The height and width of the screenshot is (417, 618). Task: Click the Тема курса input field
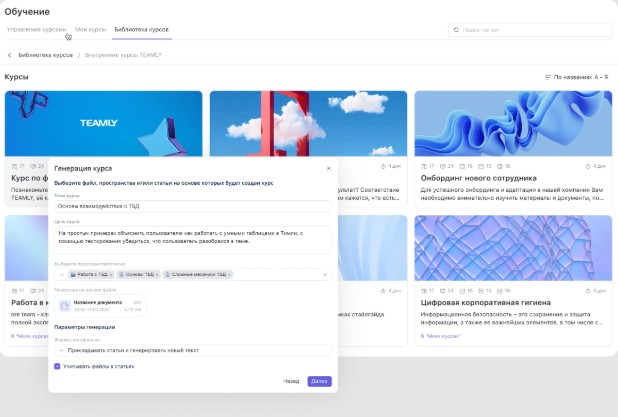[193, 206]
